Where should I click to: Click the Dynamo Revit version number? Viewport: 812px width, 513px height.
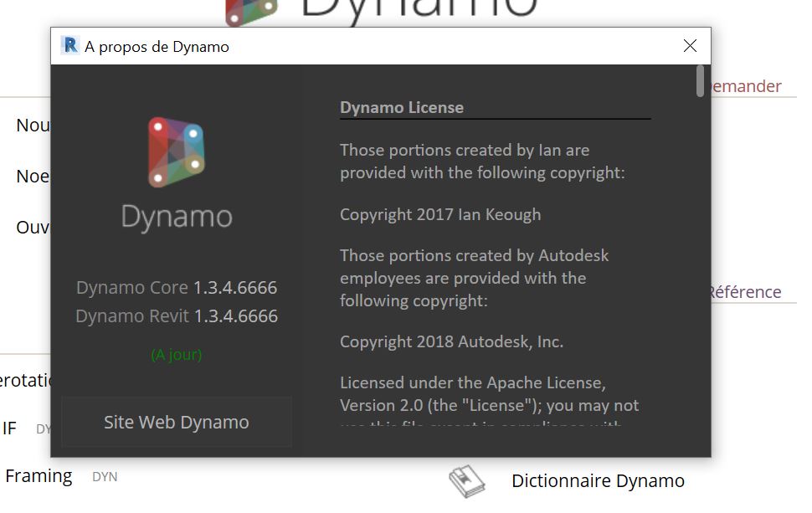(x=236, y=316)
